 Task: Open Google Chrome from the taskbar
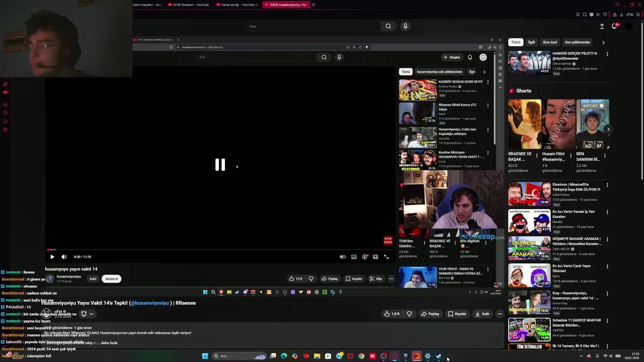(361, 356)
